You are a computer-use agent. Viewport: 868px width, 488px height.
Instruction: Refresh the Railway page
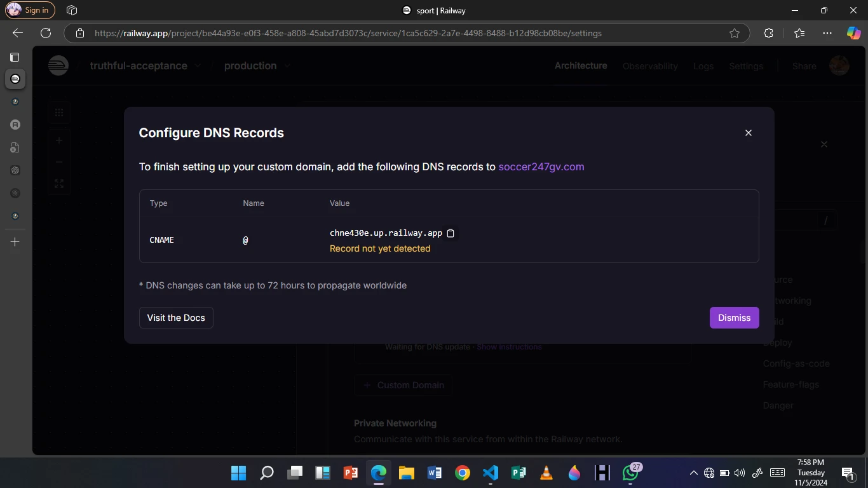(x=46, y=33)
